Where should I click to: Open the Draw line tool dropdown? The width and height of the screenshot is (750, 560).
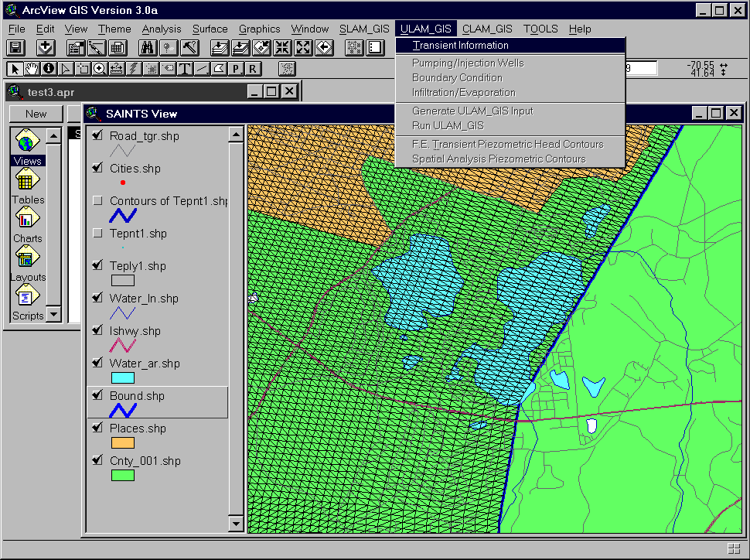point(201,69)
